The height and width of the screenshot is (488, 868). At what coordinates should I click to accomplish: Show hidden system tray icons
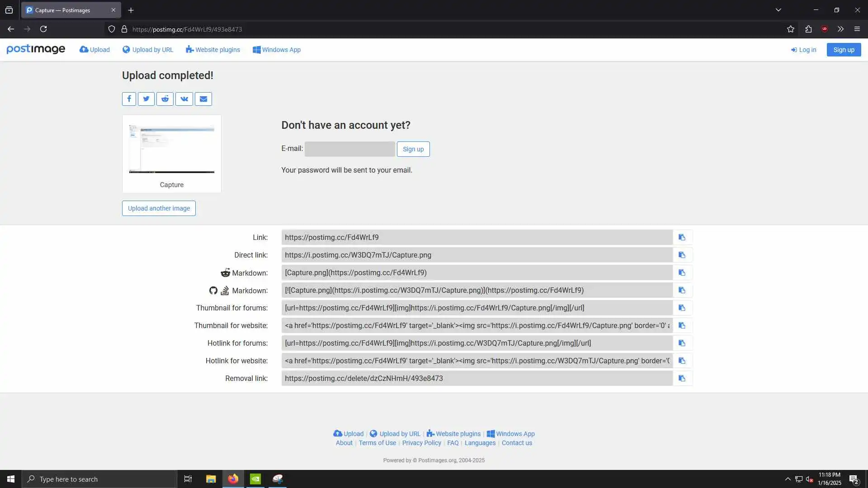pyautogui.click(x=788, y=479)
